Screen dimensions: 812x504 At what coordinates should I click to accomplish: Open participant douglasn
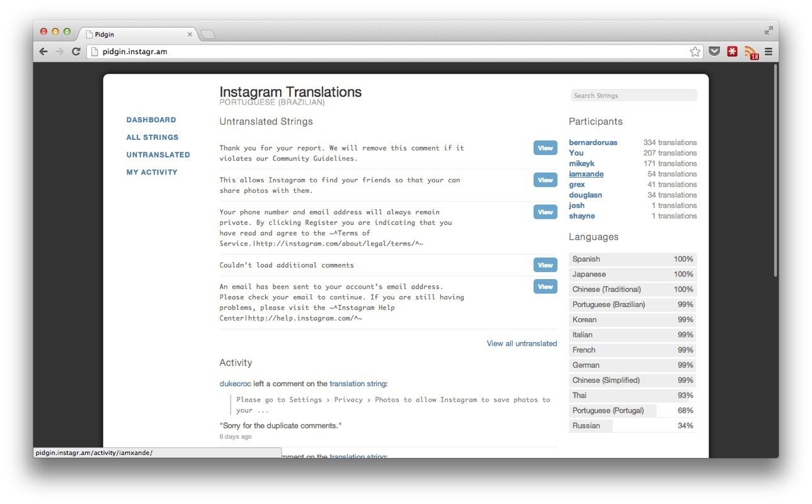(x=586, y=195)
